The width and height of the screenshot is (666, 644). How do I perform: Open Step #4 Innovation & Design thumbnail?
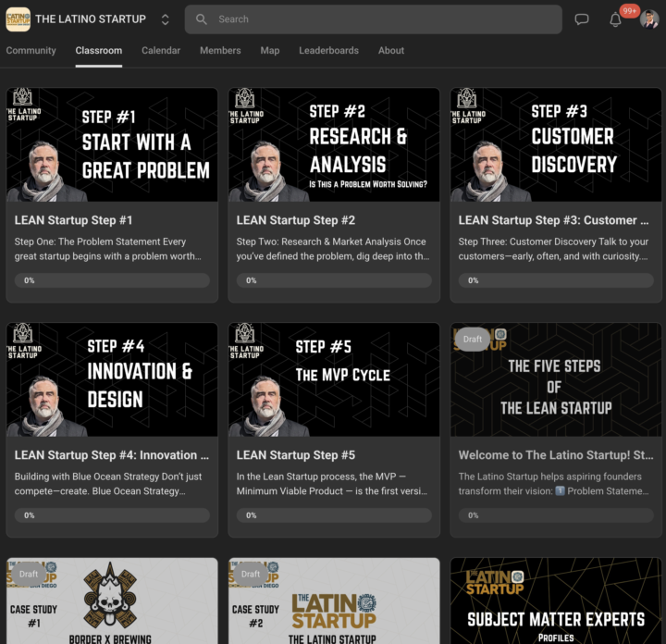click(112, 379)
